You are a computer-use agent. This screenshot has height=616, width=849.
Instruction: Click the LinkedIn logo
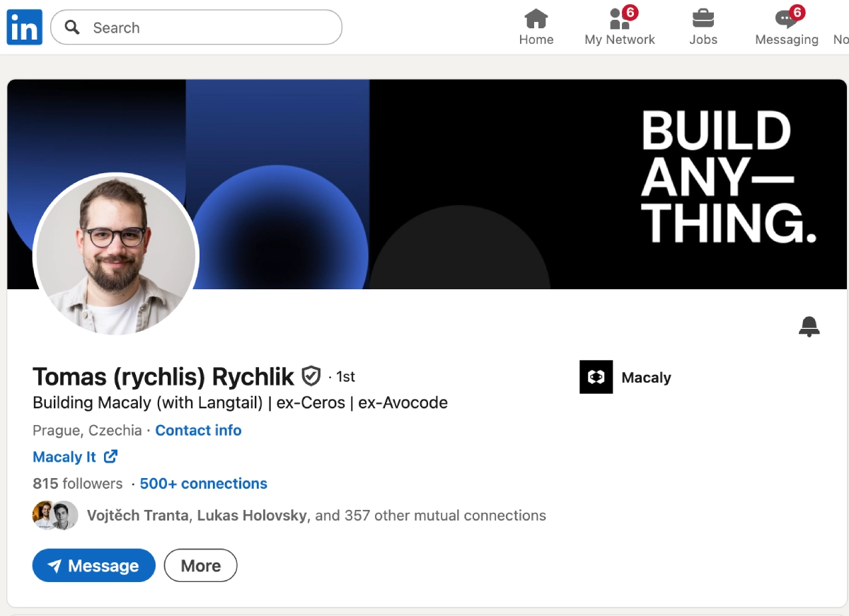pyautogui.click(x=25, y=28)
